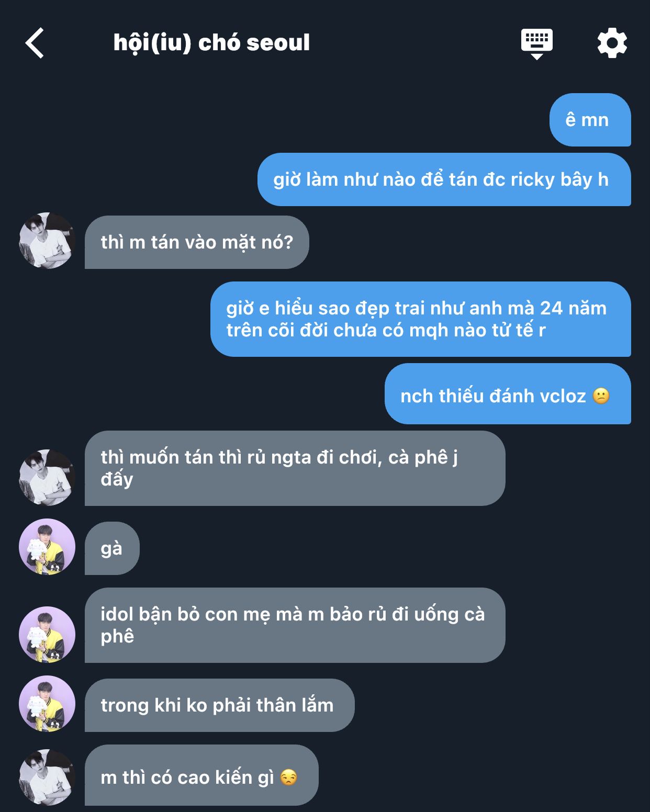Select the 'thì m tán vào mặt nó?' bubble
The height and width of the screenshot is (812, 650).
tap(197, 242)
